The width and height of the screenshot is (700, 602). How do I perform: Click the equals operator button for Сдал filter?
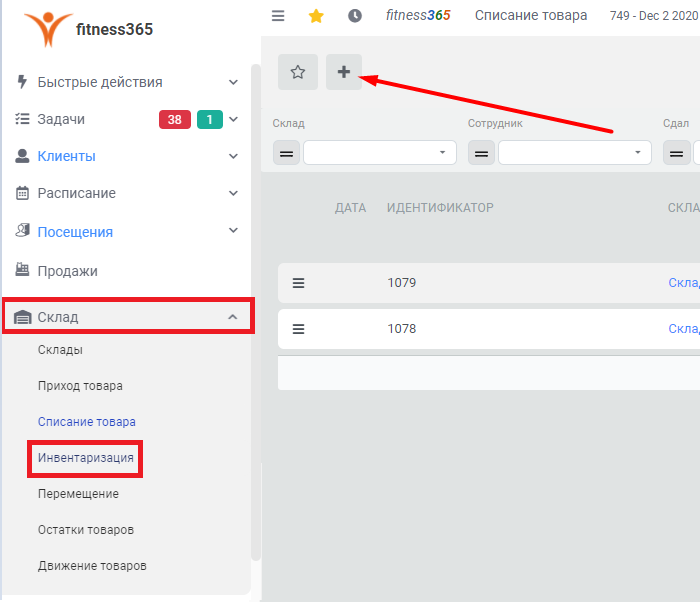[x=676, y=153]
